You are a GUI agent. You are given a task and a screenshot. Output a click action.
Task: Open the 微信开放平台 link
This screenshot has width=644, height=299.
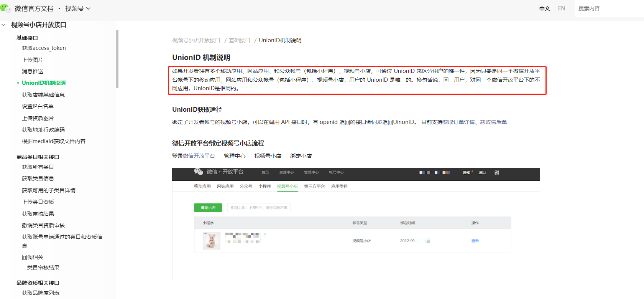tap(199, 156)
